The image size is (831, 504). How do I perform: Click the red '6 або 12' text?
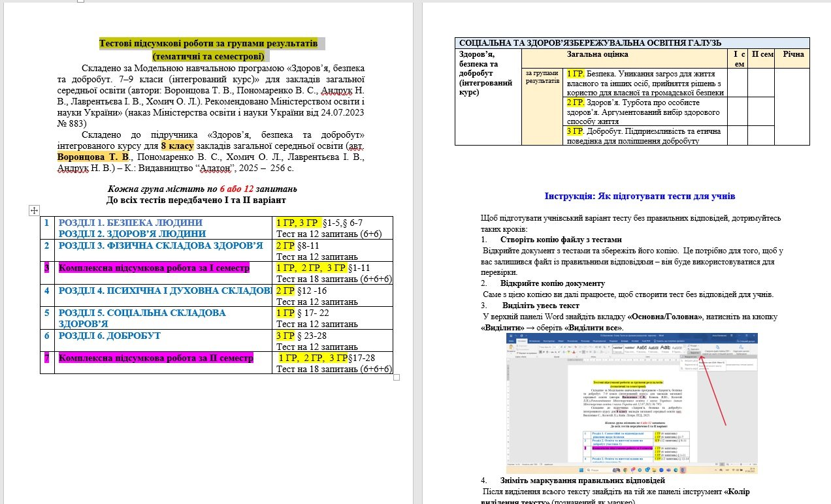(236, 189)
